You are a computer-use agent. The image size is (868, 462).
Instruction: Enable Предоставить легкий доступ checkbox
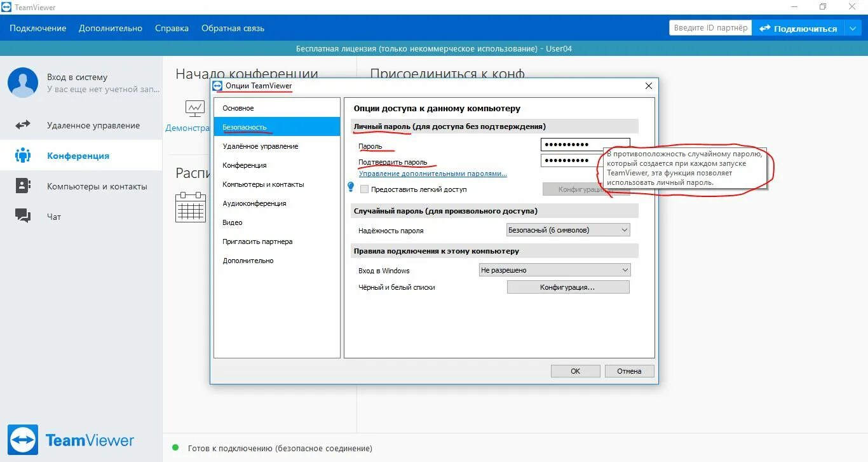pos(364,189)
